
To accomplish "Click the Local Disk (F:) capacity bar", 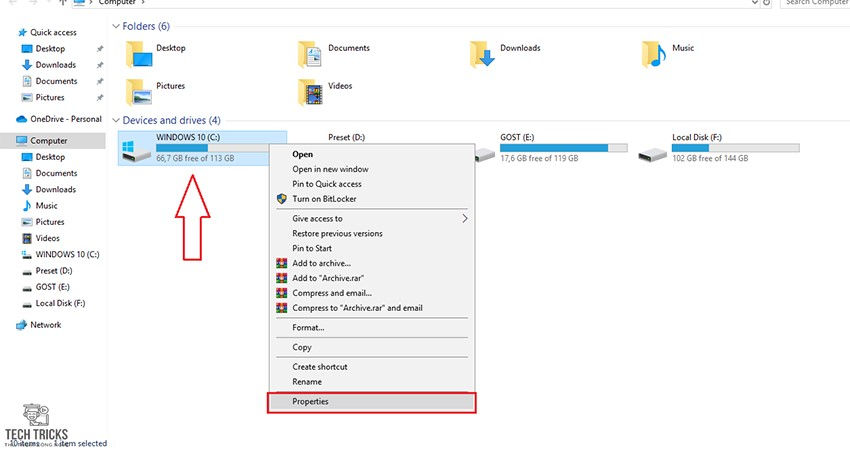I will [x=735, y=148].
